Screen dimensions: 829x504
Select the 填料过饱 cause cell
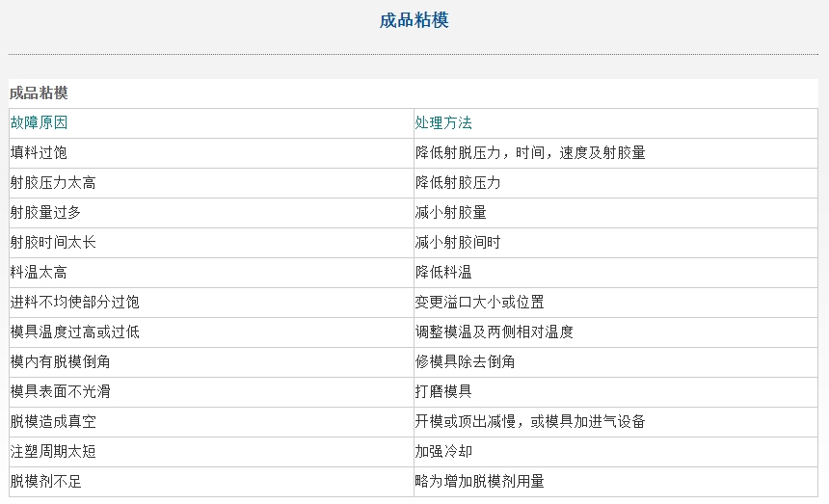tap(211, 153)
